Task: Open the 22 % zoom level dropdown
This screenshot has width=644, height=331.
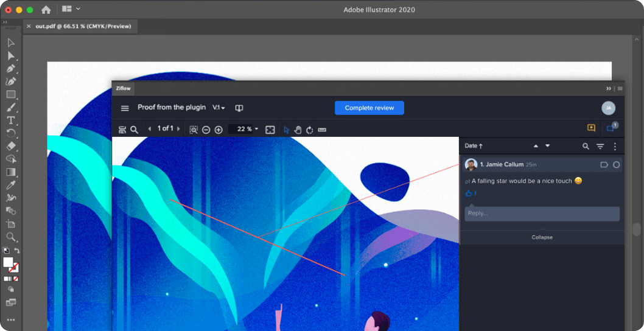Action: click(256, 129)
